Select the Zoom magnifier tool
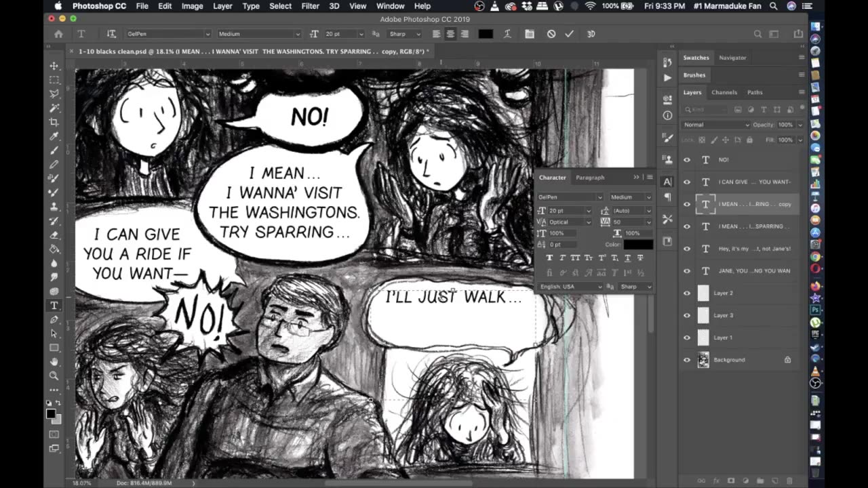Image resolution: width=868 pixels, height=488 pixels. (54, 376)
